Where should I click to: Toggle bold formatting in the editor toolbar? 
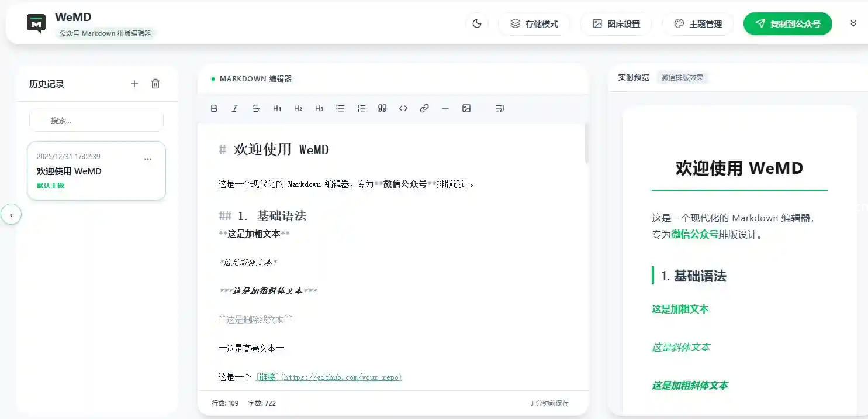(214, 108)
